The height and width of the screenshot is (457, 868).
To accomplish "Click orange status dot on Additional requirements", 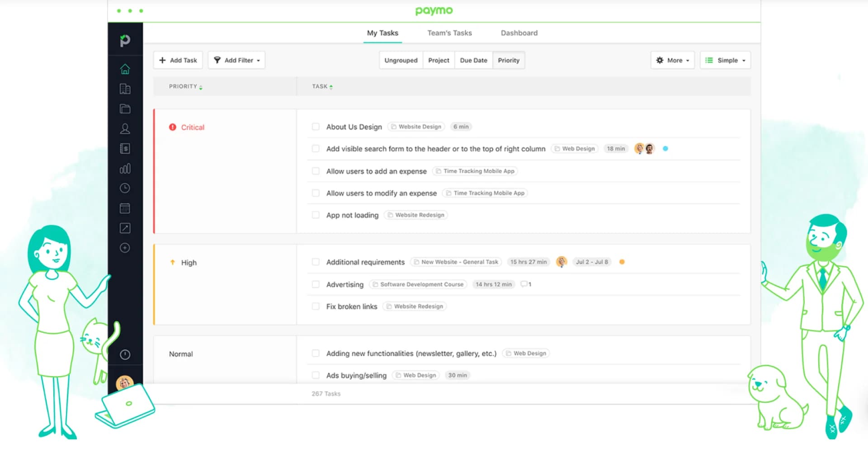I will pyautogui.click(x=622, y=262).
